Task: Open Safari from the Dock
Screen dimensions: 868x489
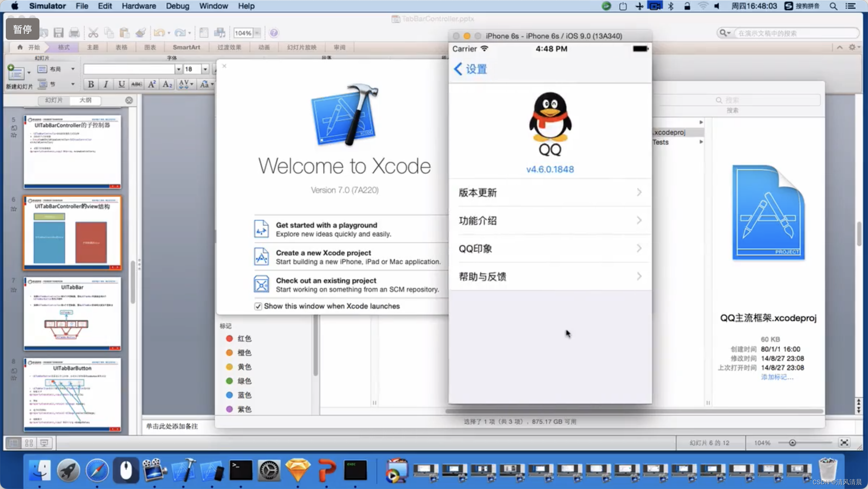Action: [x=97, y=471]
